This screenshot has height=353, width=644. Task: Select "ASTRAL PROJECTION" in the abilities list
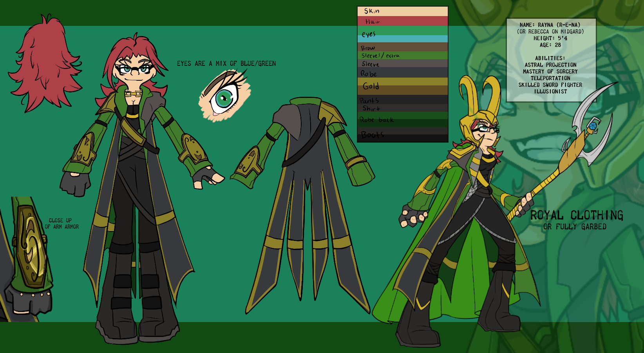click(x=550, y=65)
